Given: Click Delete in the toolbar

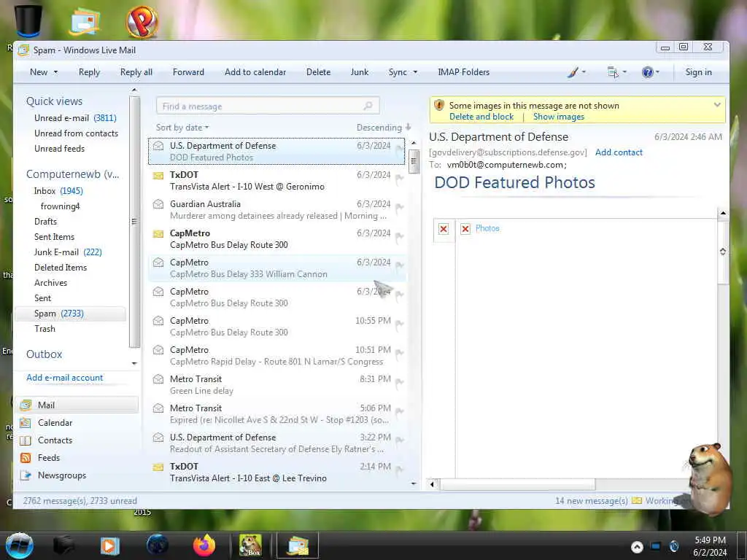Looking at the screenshot, I should click(x=318, y=72).
